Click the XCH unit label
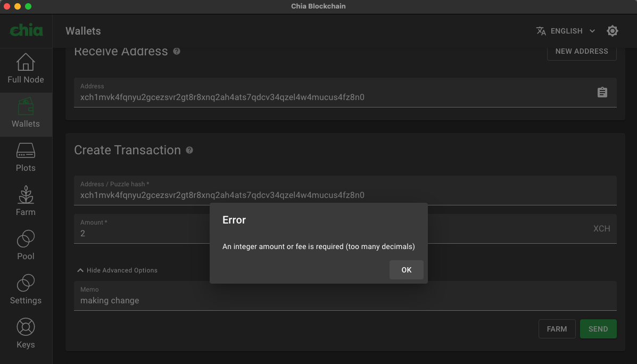Image resolution: width=637 pixels, height=364 pixels. tap(602, 229)
